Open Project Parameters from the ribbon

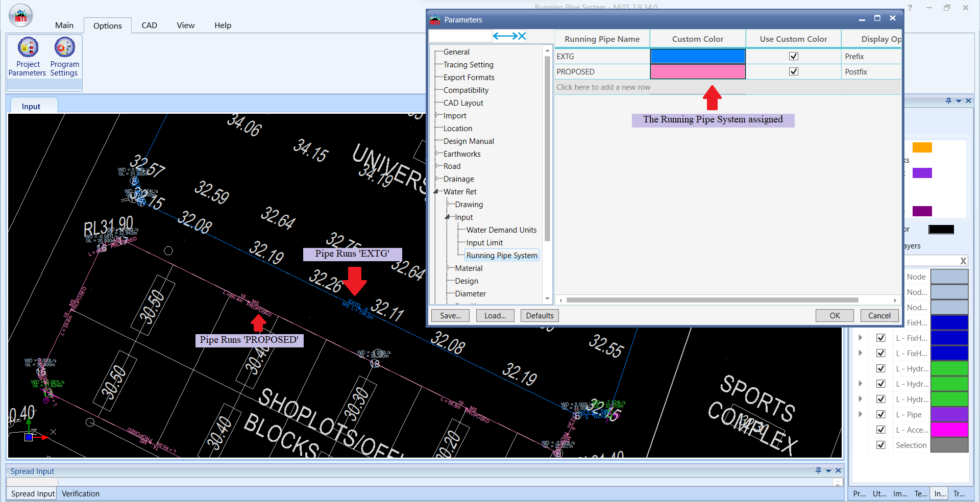(x=27, y=56)
